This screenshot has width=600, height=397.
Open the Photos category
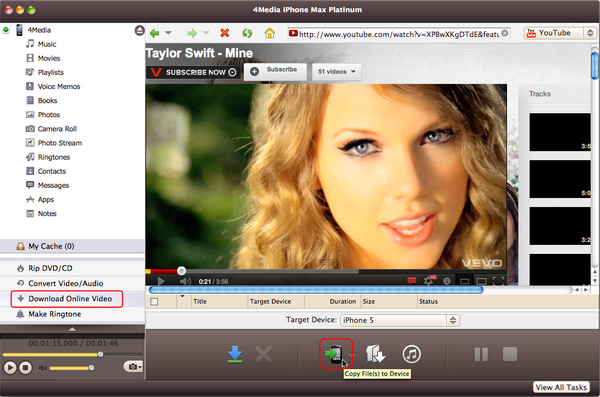(49, 115)
